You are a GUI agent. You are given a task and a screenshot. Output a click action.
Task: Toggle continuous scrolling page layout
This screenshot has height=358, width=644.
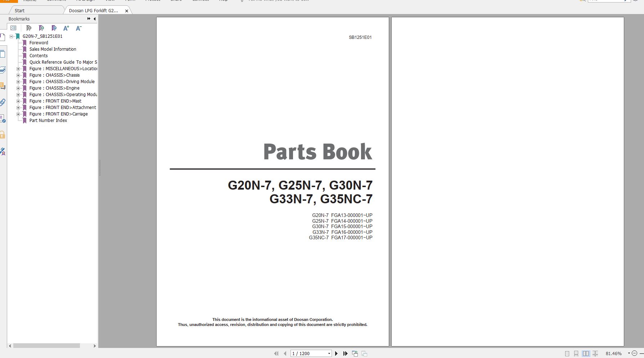click(576, 353)
